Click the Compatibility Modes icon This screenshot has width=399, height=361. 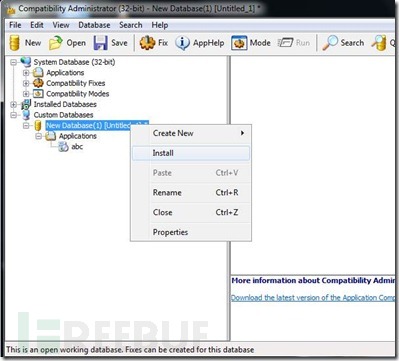[38, 94]
